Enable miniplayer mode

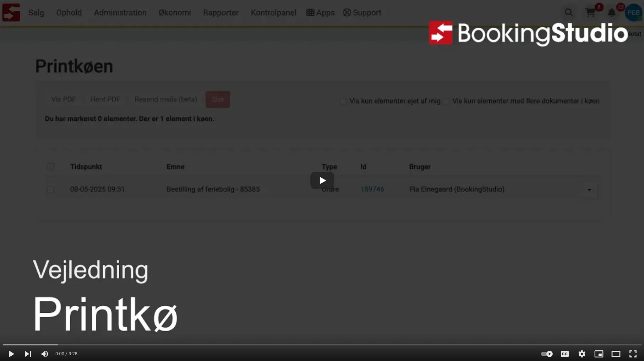tap(599, 354)
